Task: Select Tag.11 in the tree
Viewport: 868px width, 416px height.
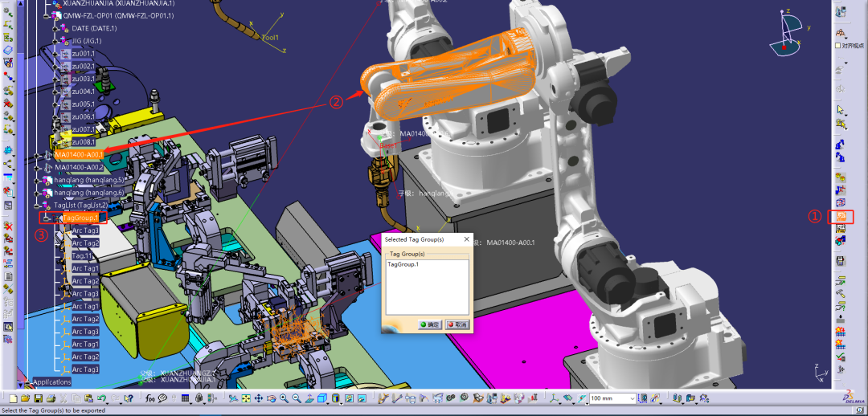Action: coord(82,256)
